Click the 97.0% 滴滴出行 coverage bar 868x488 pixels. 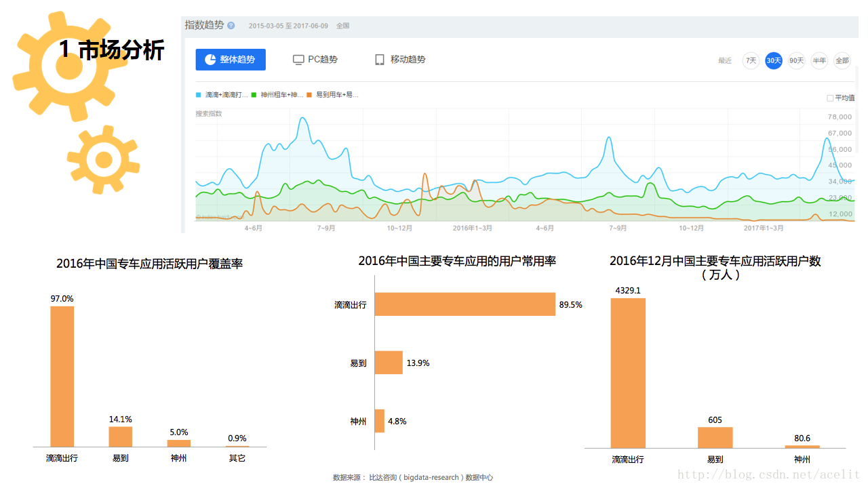[x=62, y=376]
